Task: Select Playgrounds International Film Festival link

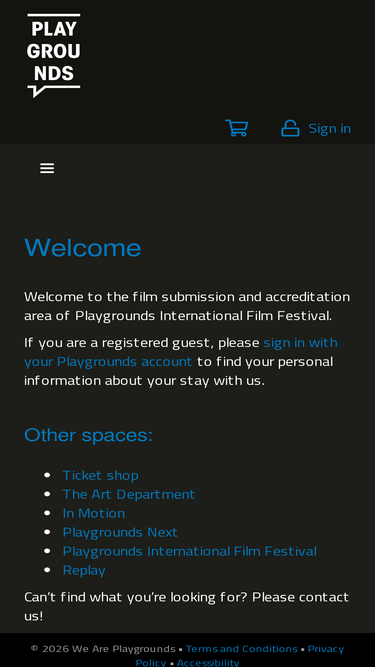Action: (x=190, y=551)
